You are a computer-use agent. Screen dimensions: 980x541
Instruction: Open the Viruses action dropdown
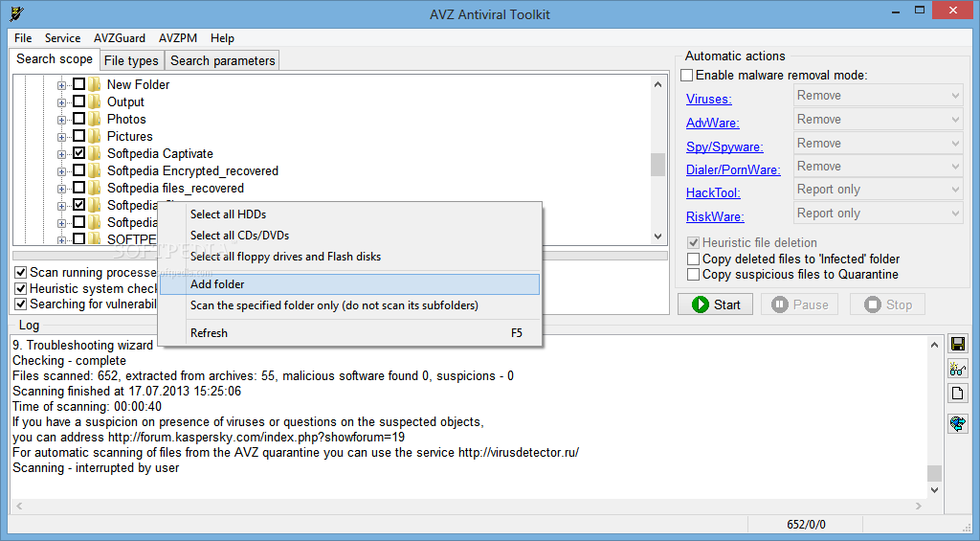pyautogui.click(x=879, y=96)
